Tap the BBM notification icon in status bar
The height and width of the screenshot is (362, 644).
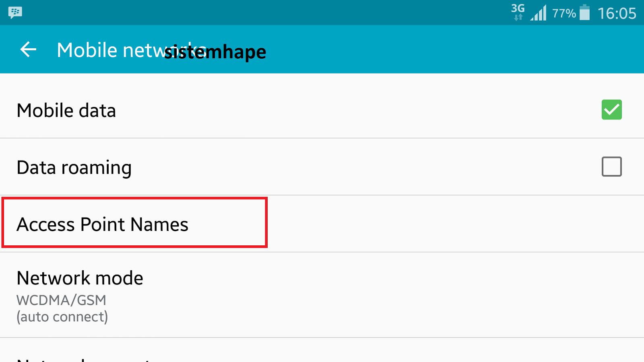(x=15, y=12)
